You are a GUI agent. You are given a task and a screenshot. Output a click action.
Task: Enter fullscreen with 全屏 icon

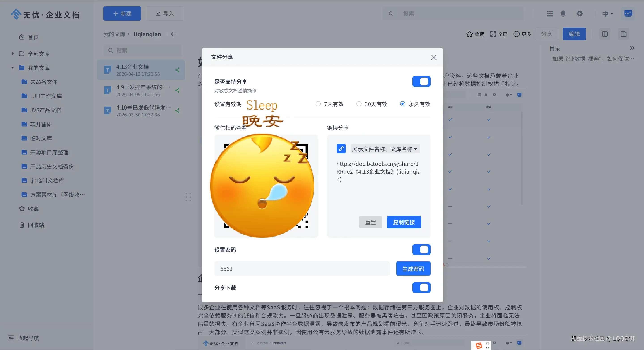coord(493,34)
